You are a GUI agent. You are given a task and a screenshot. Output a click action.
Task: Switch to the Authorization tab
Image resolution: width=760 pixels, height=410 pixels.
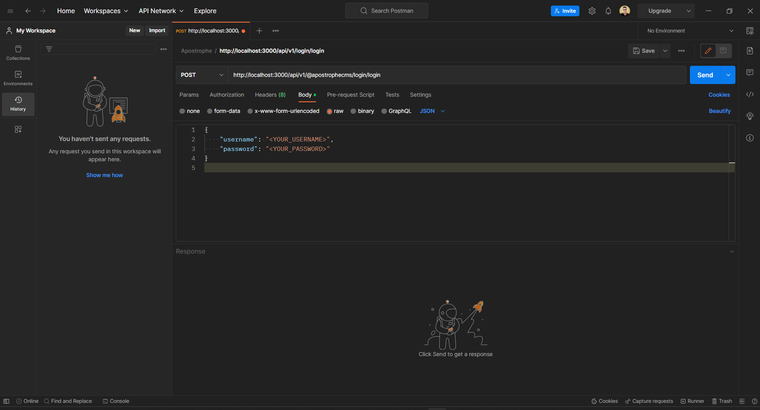[227, 95]
